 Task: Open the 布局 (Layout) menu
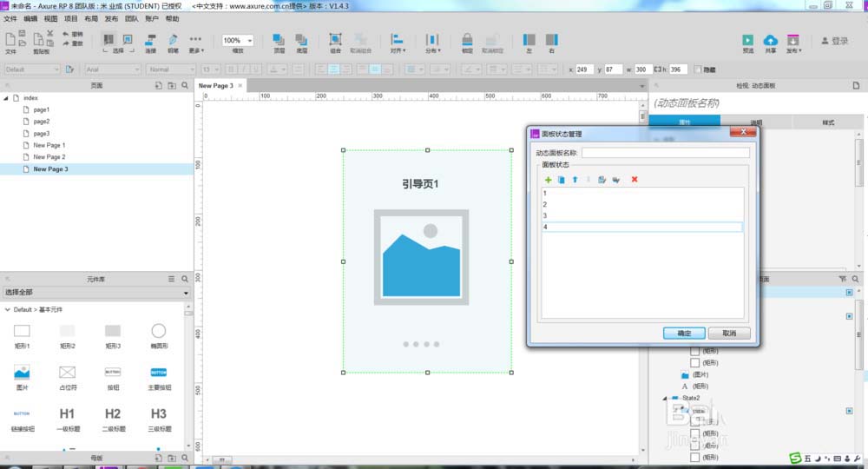[x=91, y=18]
